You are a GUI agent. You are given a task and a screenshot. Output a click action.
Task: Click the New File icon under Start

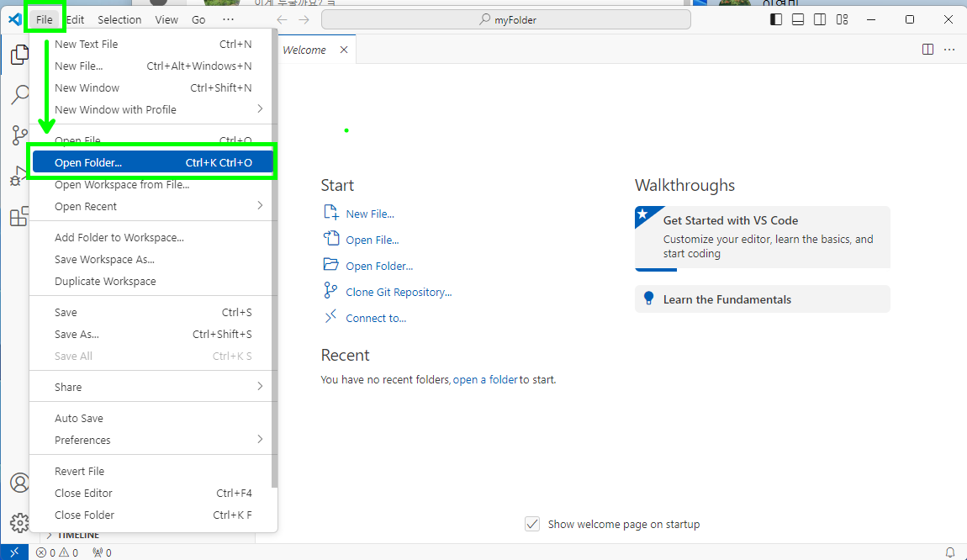[x=331, y=213]
